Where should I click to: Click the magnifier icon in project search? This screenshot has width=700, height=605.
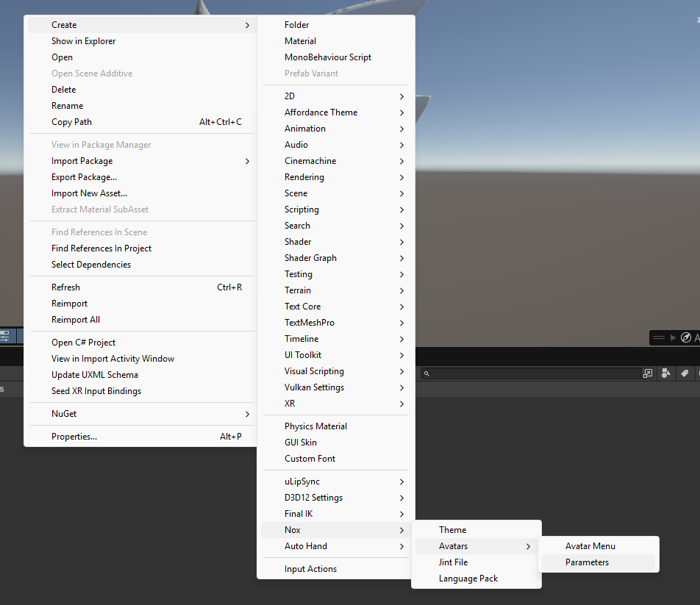coord(426,373)
